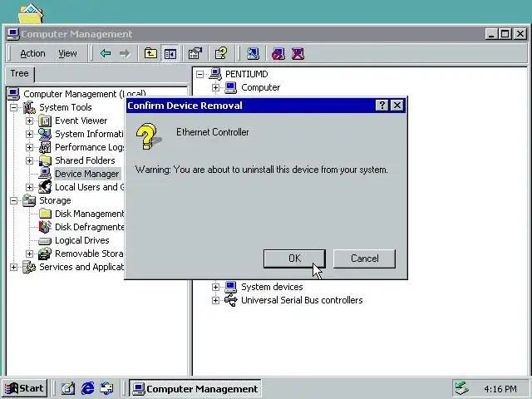The height and width of the screenshot is (399, 532).
Task: Select Logical Drives in the tree
Action: (x=82, y=240)
